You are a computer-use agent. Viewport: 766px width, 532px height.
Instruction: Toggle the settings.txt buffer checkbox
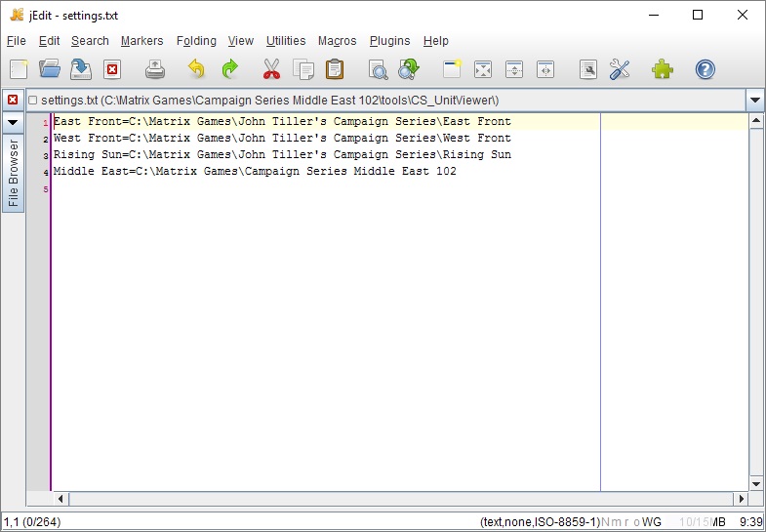point(33,101)
